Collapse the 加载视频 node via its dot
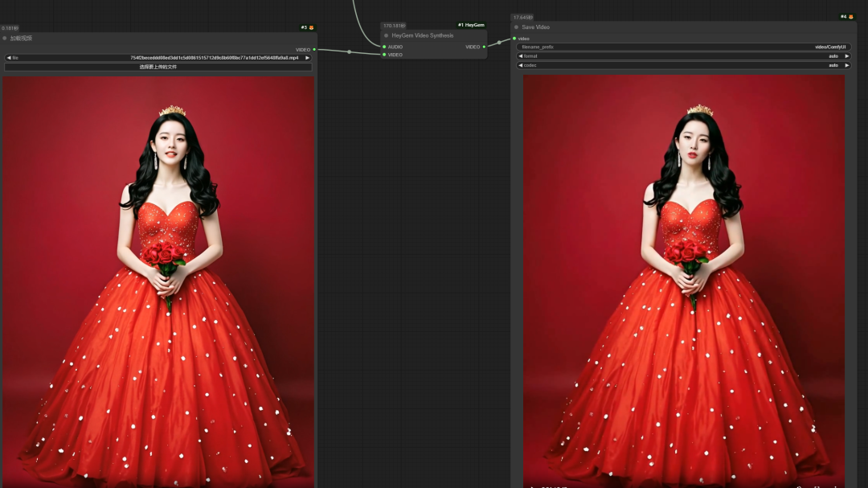Screen dimensions: 868x488 tap(5, 38)
